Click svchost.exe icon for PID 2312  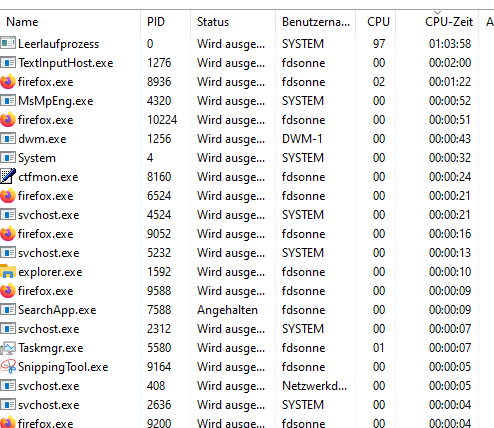pos(8,329)
